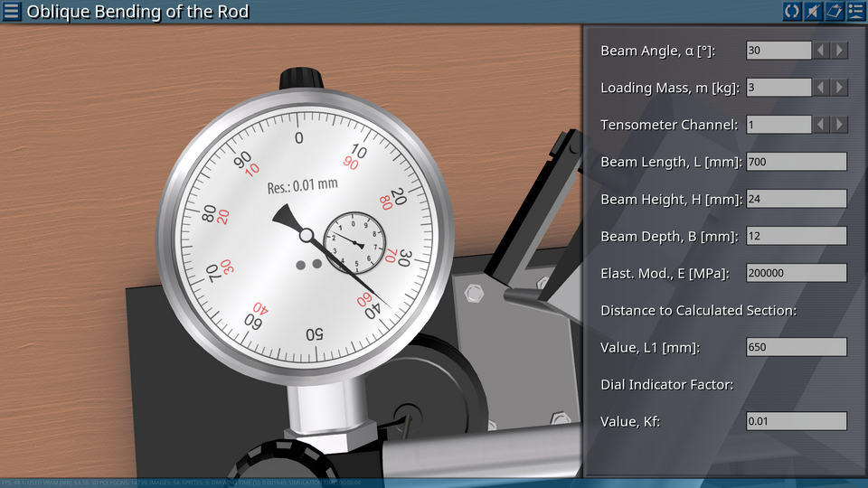Screen dimensions: 868x488
Task: Click the Beam Angle input field
Action: click(778, 51)
